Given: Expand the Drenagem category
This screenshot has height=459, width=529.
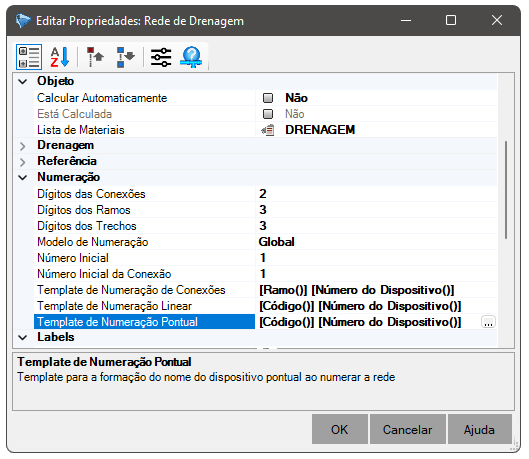Looking at the screenshot, I should tap(23, 146).
